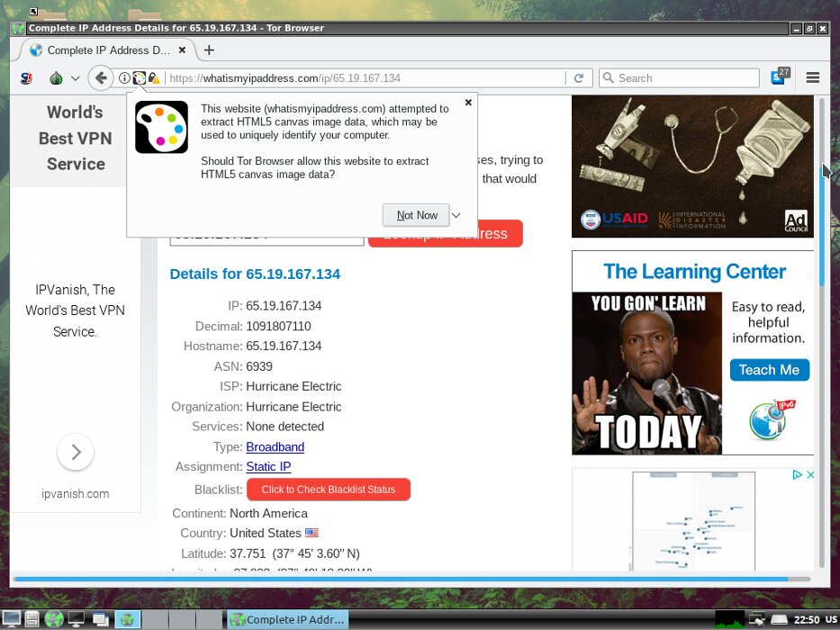This screenshot has width=840, height=630.
Task: Dismiss the canvas data popup with X
Action: (468, 103)
